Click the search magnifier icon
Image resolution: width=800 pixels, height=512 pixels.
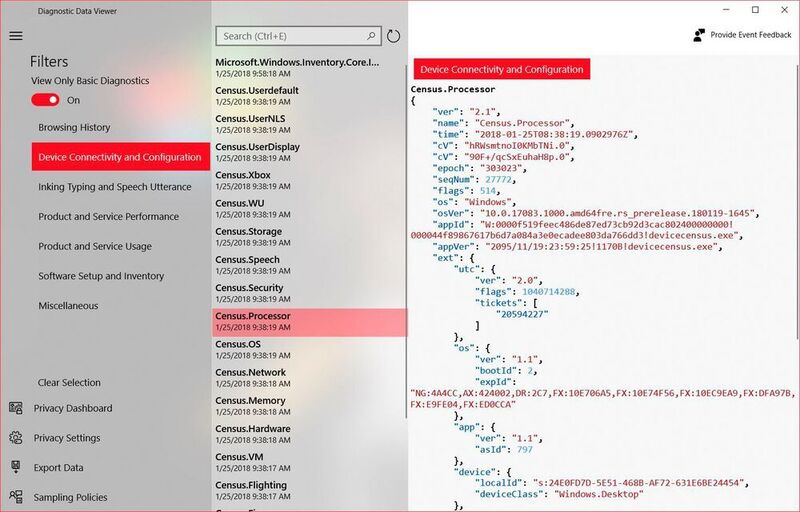[371, 36]
